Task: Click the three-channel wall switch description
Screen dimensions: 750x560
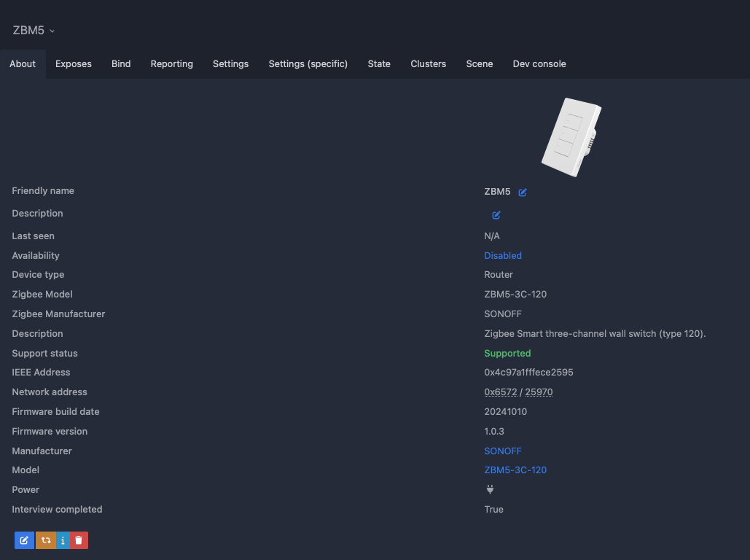Action: coord(595,334)
